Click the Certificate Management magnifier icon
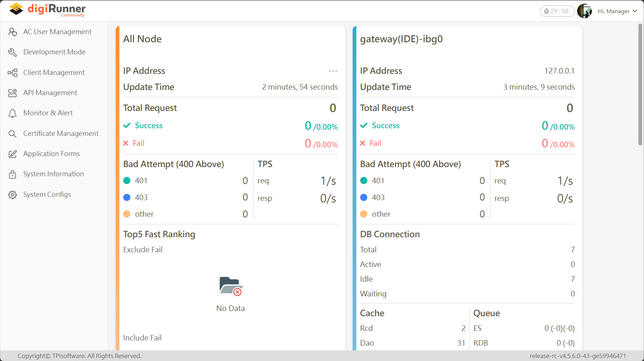The image size is (644, 361). [x=12, y=134]
